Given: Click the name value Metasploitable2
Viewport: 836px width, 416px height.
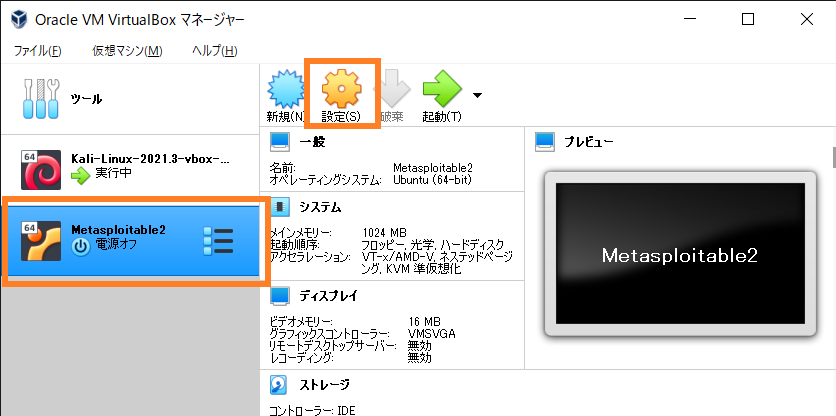Looking at the screenshot, I should point(433,167).
